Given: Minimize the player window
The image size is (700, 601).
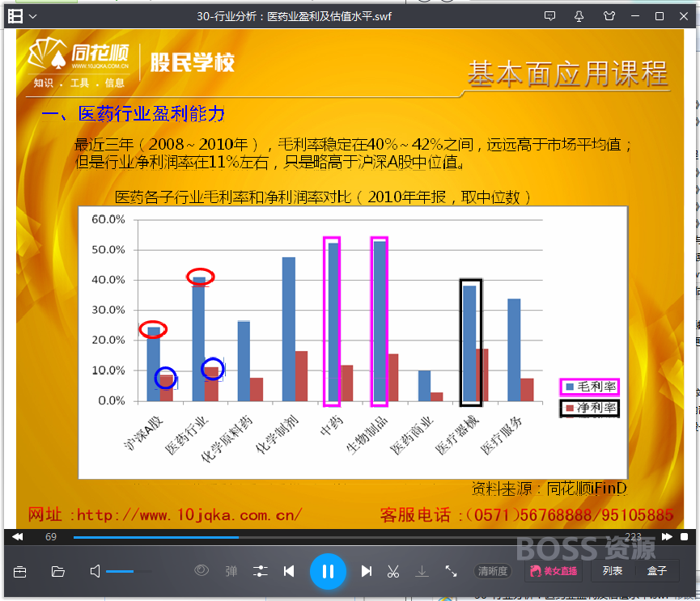Looking at the screenshot, I should point(635,16).
